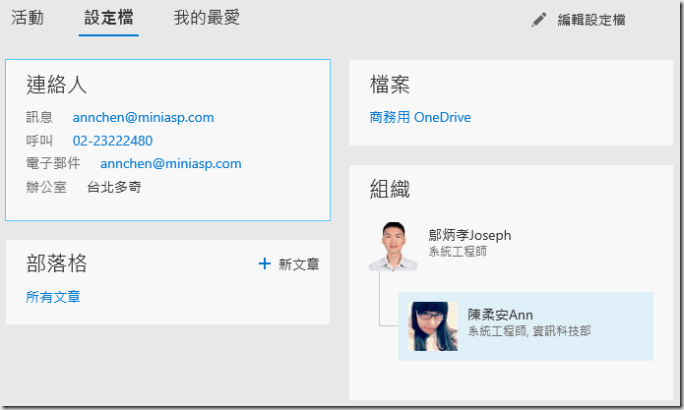Click the 新文章 text to create a post
The image size is (684, 410).
[299, 265]
